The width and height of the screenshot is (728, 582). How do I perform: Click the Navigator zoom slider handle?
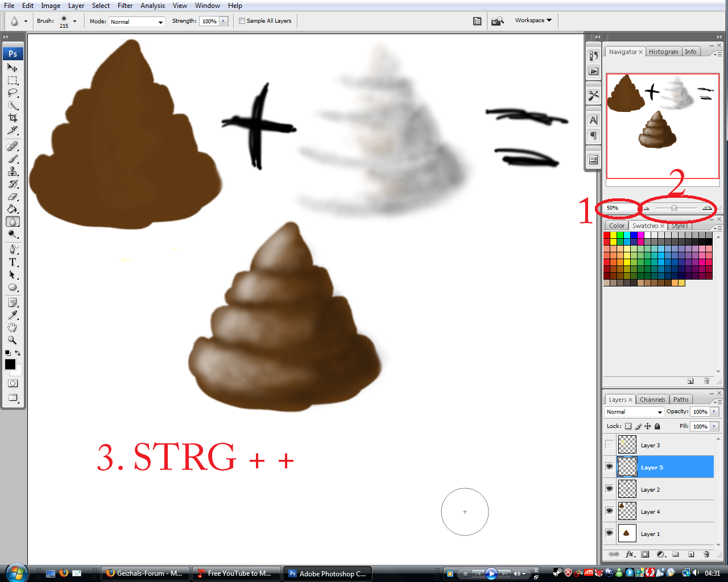click(x=674, y=208)
